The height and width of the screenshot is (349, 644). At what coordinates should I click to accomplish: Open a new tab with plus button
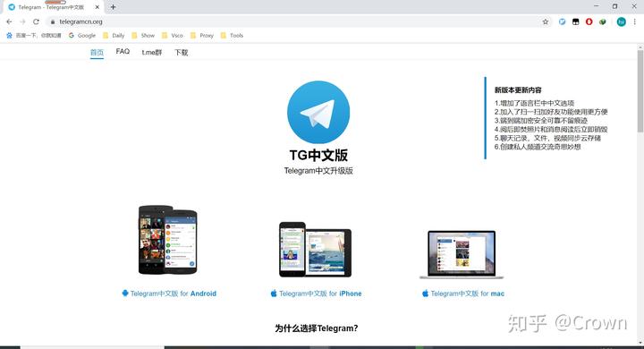pos(113,7)
